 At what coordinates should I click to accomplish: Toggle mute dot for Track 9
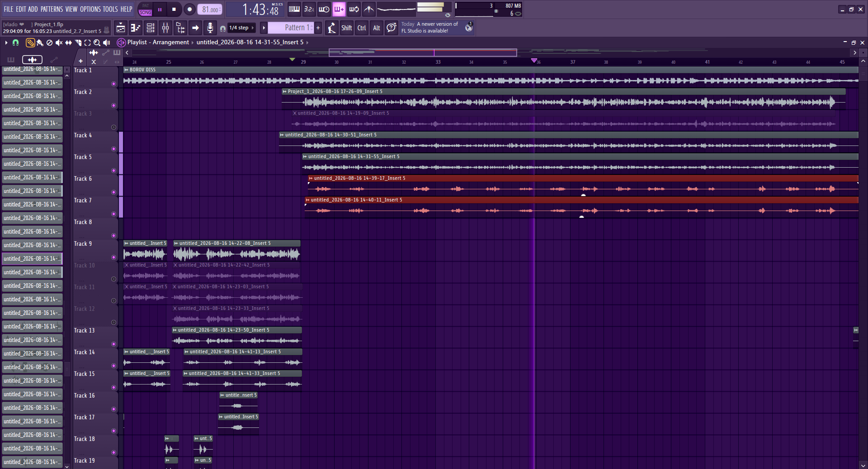113,258
